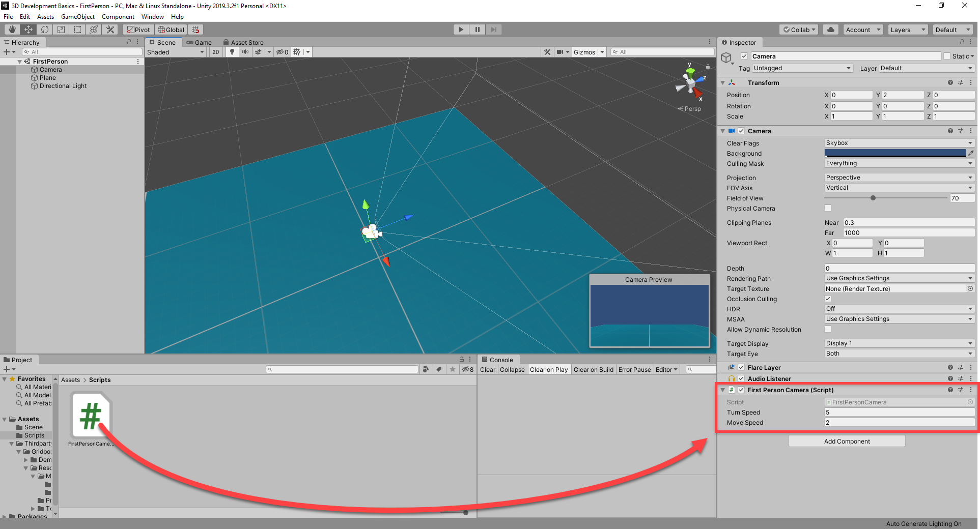Open First Person Camera script options menu
The image size is (980, 529).
pyautogui.click(x=971, y=390)
